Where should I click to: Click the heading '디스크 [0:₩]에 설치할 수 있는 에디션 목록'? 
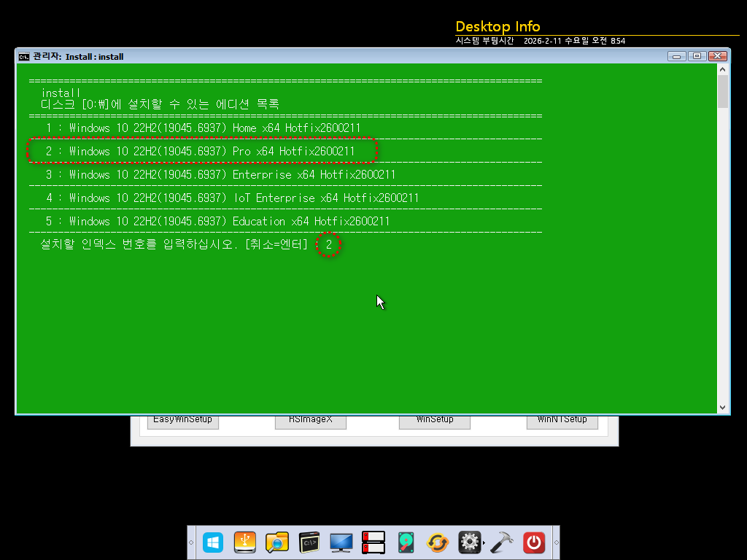(x=160, y=104)
